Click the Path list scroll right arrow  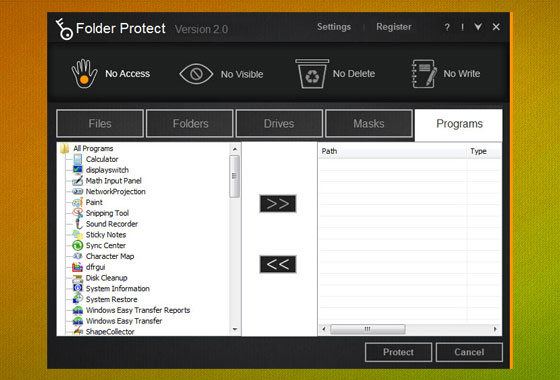pyautogui.click(x=495, y=329)
